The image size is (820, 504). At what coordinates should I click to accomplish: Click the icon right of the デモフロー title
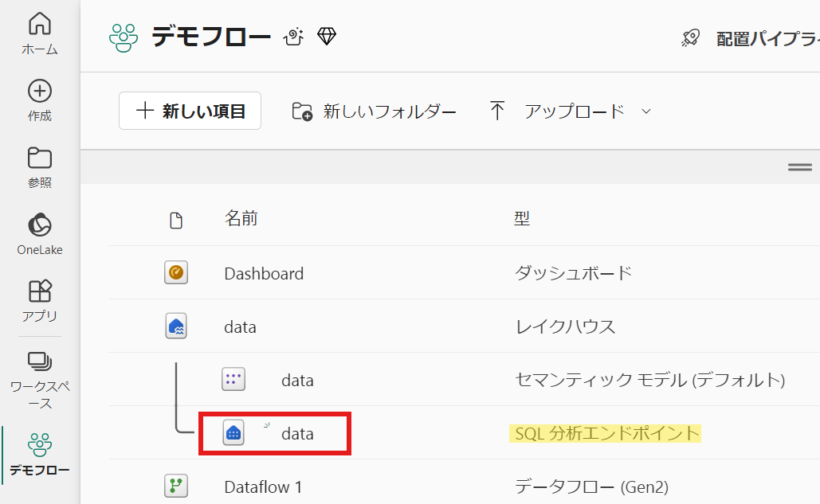294,37
